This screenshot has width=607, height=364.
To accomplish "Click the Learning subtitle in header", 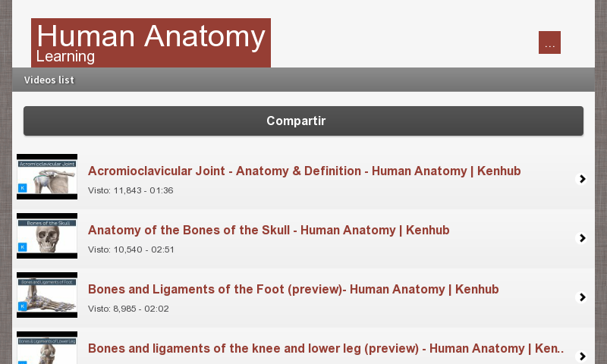I will point(65,57).
